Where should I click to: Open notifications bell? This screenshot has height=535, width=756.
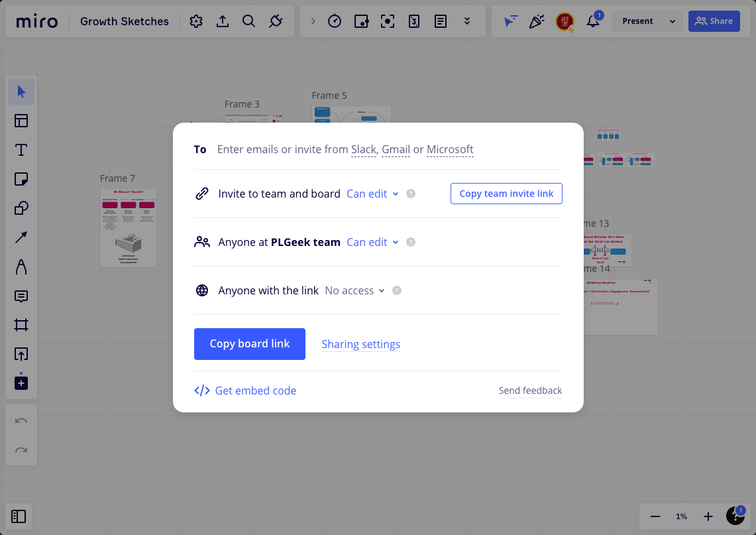pyautogui.click(x=593, y=21)
